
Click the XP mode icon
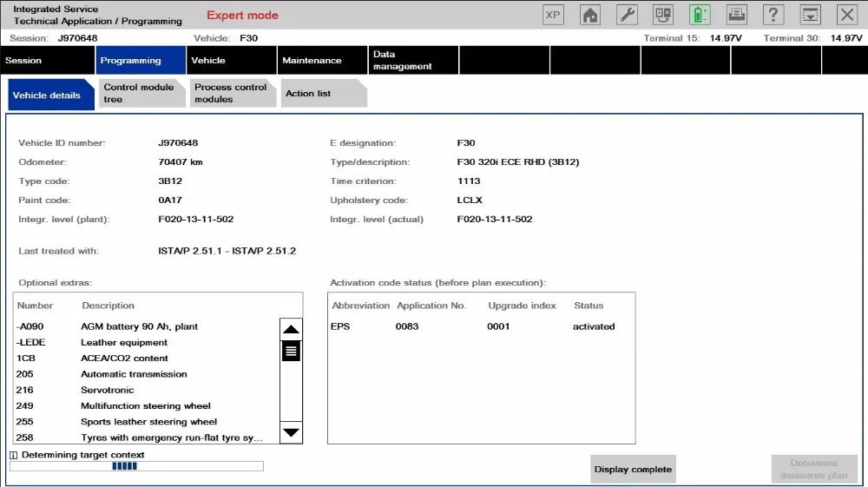click(x=553, y=15)
